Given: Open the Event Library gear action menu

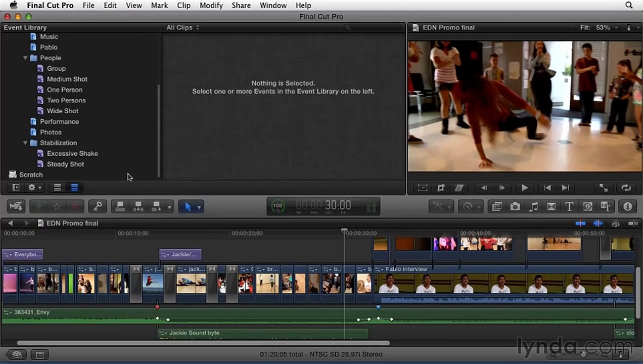Looking at the screenshot, I should [x=35, y=188].
